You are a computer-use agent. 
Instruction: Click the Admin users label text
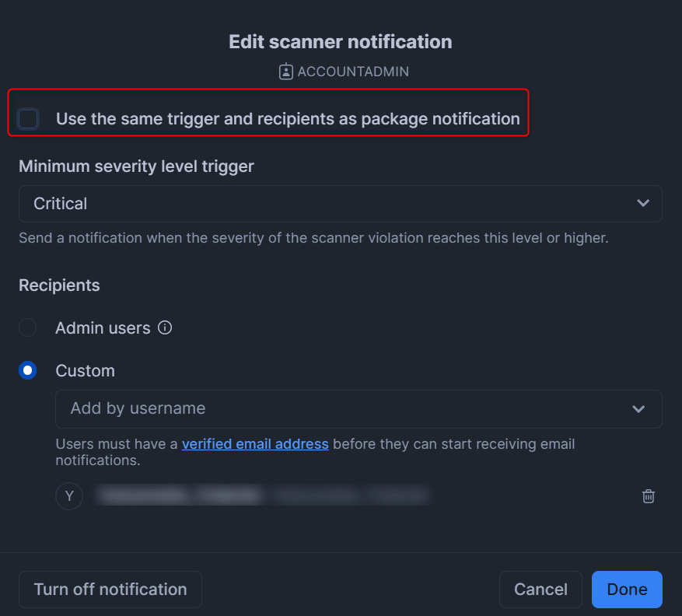(x=103, y=328)
